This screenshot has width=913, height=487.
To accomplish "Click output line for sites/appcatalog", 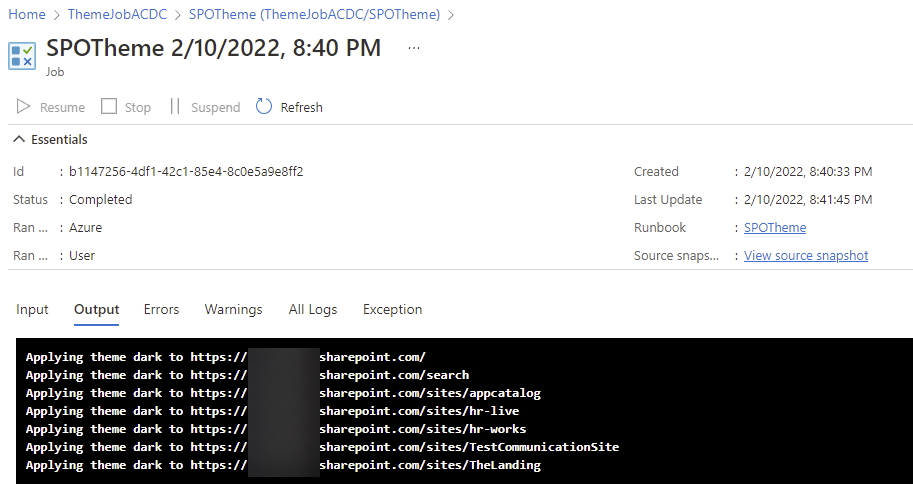I will pos(284,393).
